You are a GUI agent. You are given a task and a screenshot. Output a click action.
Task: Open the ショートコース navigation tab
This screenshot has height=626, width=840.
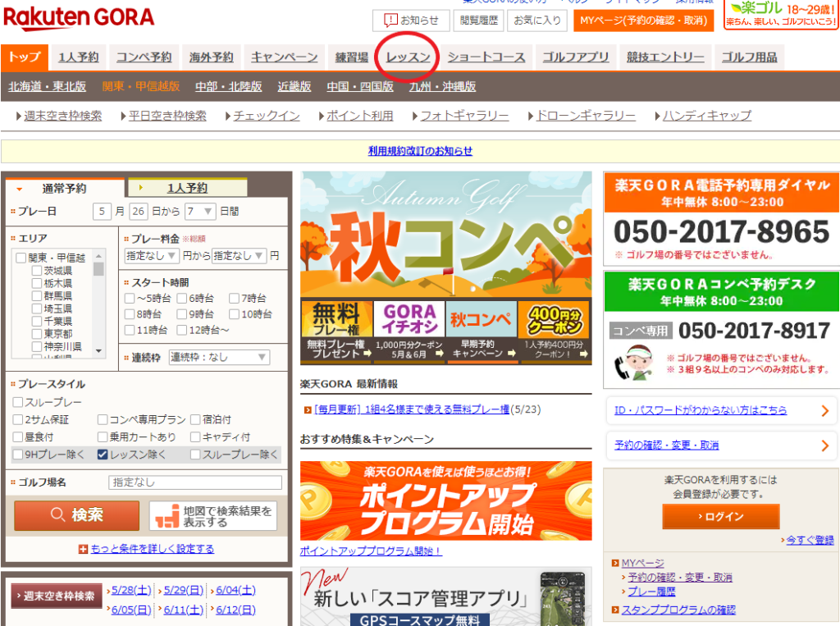[x=486, y=57]
